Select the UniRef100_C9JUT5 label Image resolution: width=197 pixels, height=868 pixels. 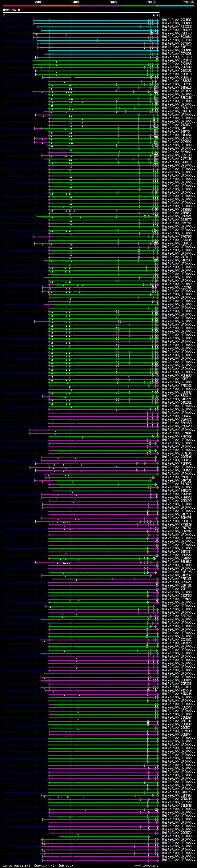177,220
